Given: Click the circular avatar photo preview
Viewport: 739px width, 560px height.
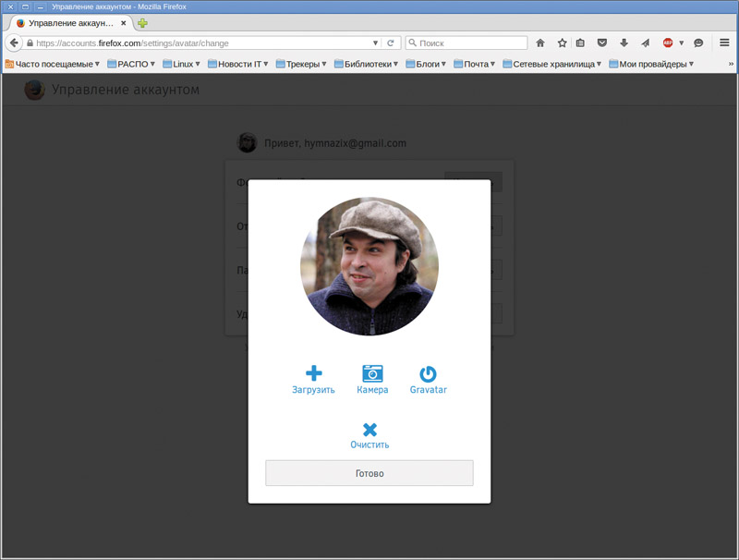Looking at the screenshot, I should pos(369,266).
